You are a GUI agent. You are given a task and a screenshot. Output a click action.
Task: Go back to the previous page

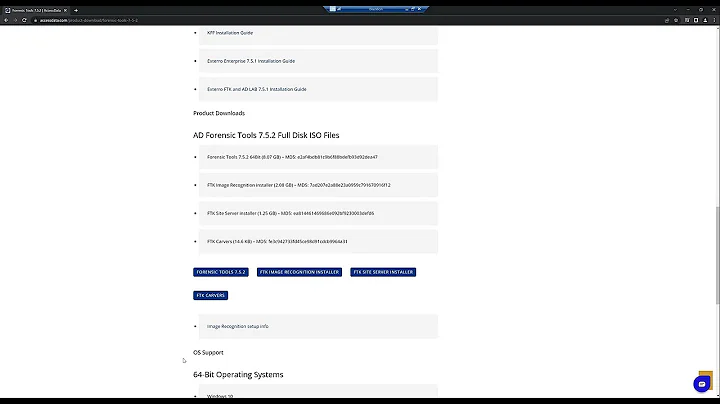tap(6, 20)
